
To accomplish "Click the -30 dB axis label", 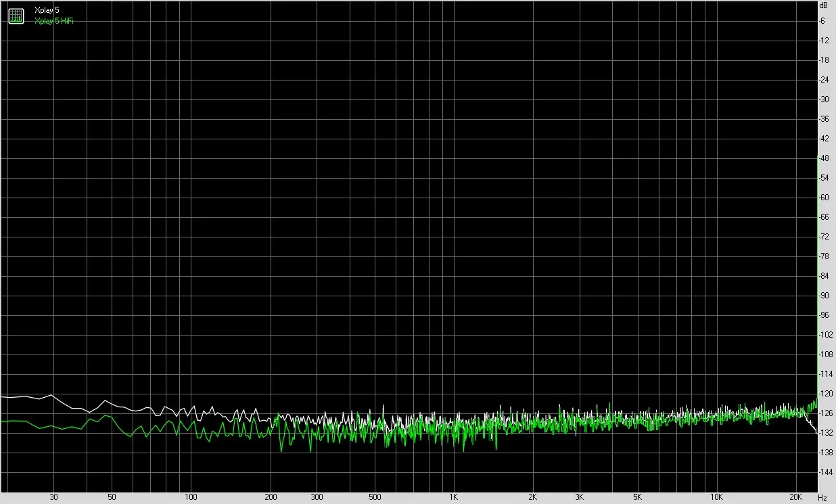I will (824, 99).
